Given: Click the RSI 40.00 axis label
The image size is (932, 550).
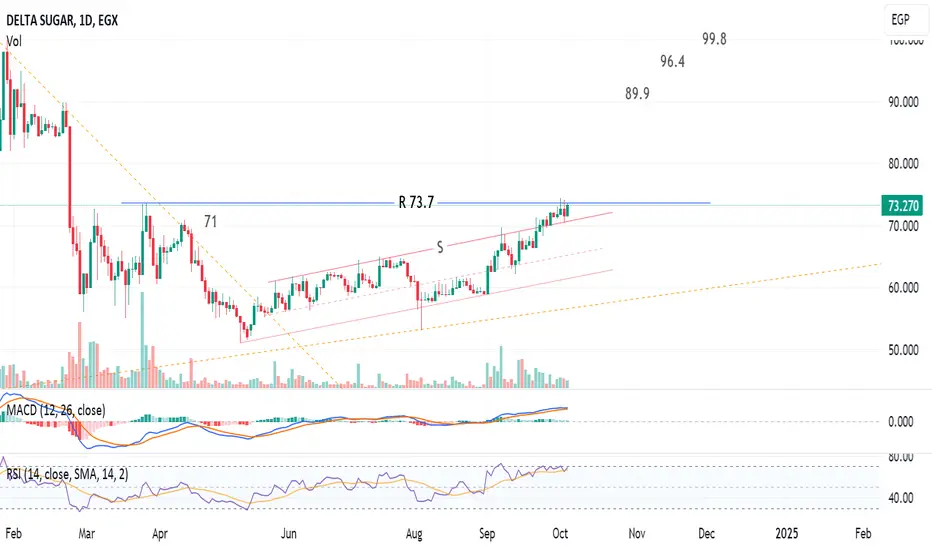Looking at the screenshot, I should click(900, 498).
